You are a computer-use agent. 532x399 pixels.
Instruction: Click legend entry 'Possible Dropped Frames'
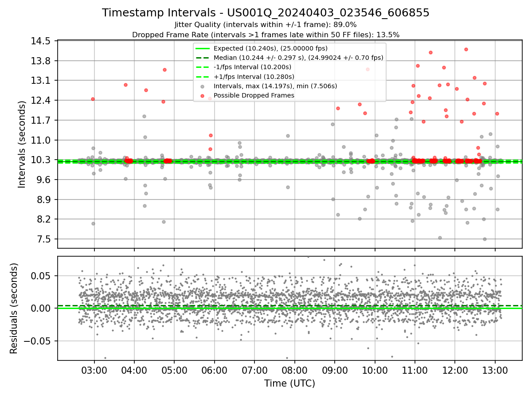pyautogui.click(x=254, y=95)
